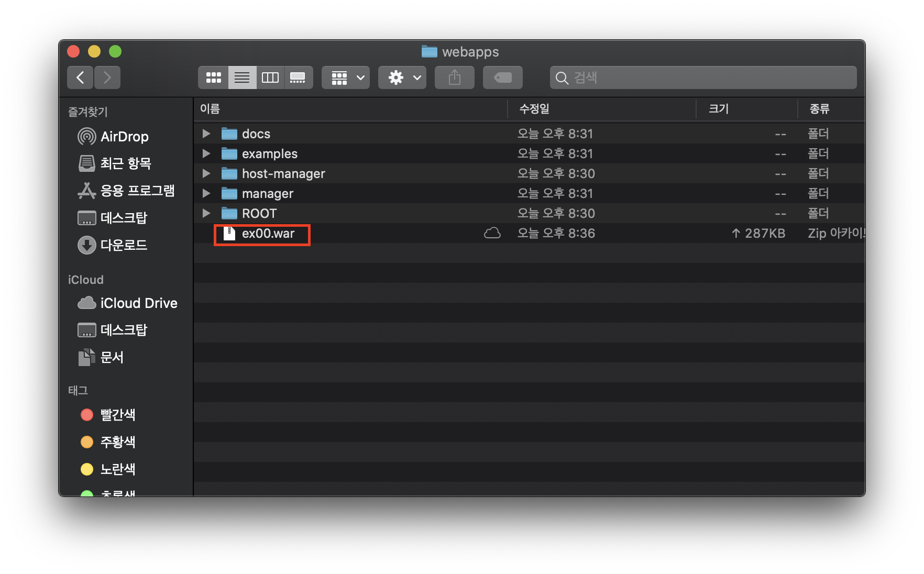The height and width of the screenshot is (574, 924).
Task: Open 다운로드 in the sidebar
Action: 112,245
